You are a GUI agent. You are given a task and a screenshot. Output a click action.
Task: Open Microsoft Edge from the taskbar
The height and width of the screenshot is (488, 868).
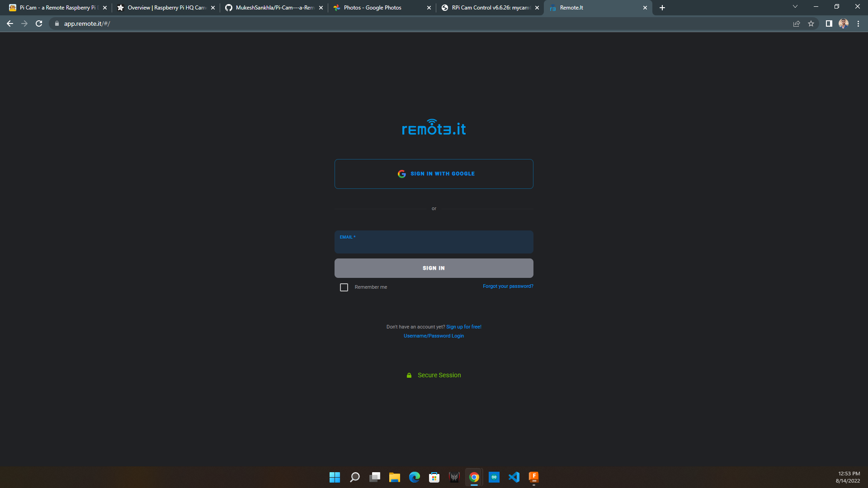(415, 477)
